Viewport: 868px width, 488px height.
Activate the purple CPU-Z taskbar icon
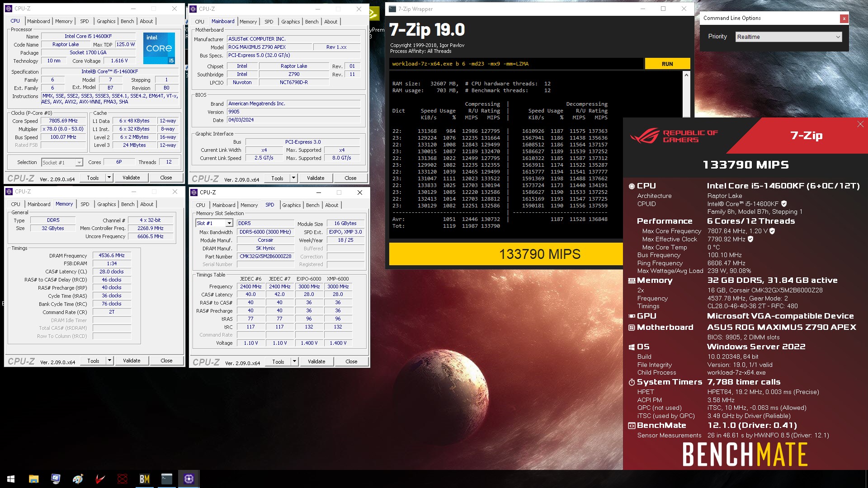(189, 479)
